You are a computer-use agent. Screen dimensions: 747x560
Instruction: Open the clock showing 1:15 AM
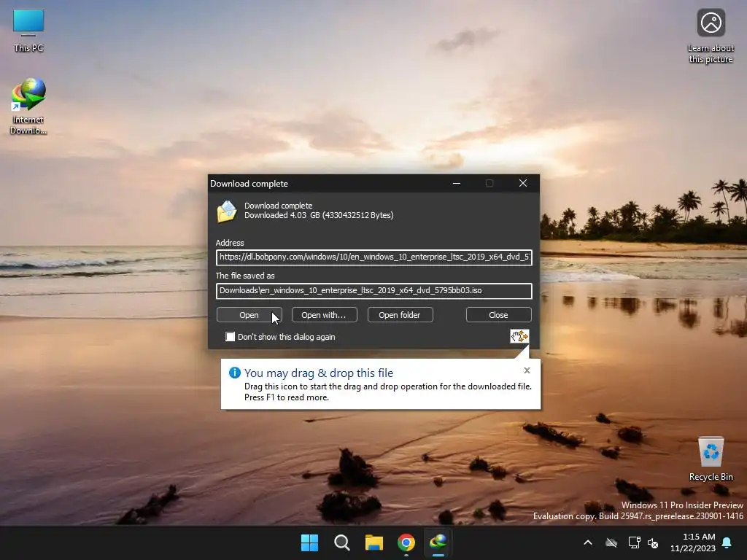(693, 542)
